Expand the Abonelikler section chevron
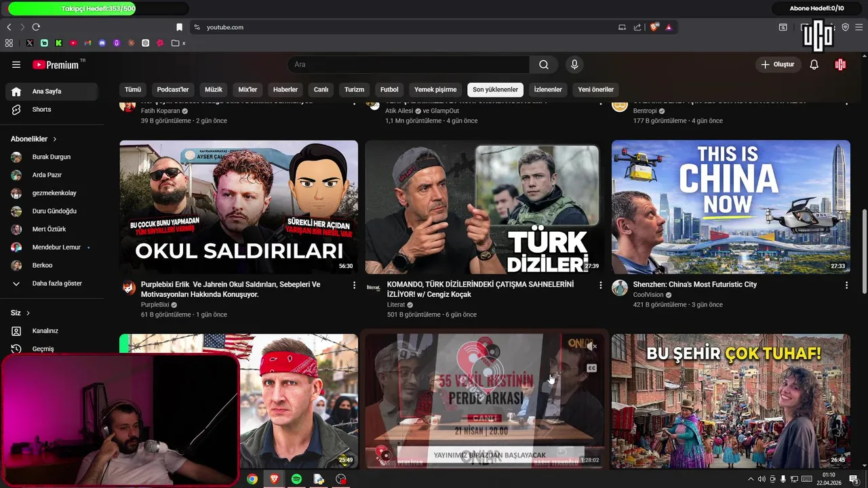 click(x=55, y=139)
